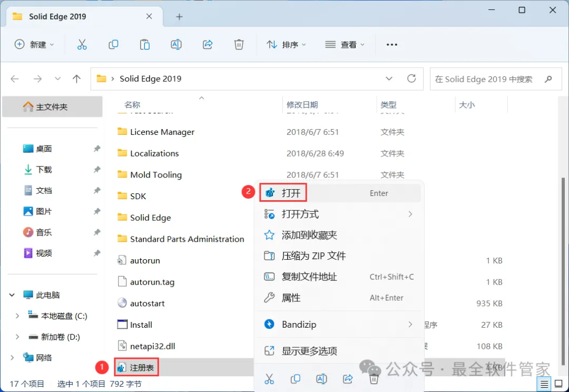569x392 pixels.
Task: Go back with the left arrow
Action: point(15,79)
